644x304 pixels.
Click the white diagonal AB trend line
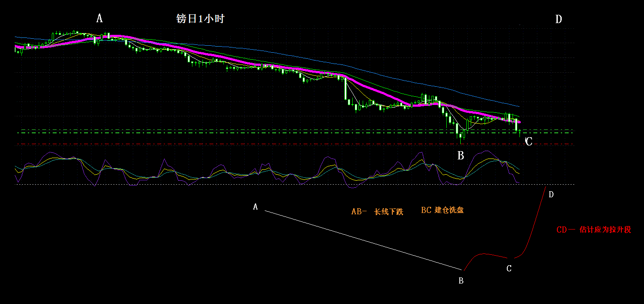tap(363, 240)
